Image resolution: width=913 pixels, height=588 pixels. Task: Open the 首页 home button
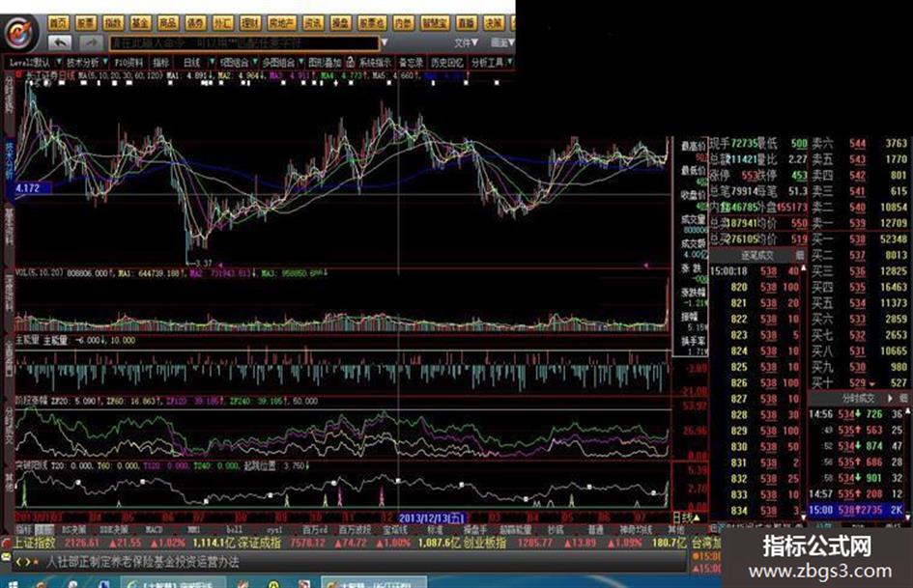coord(58,23)
